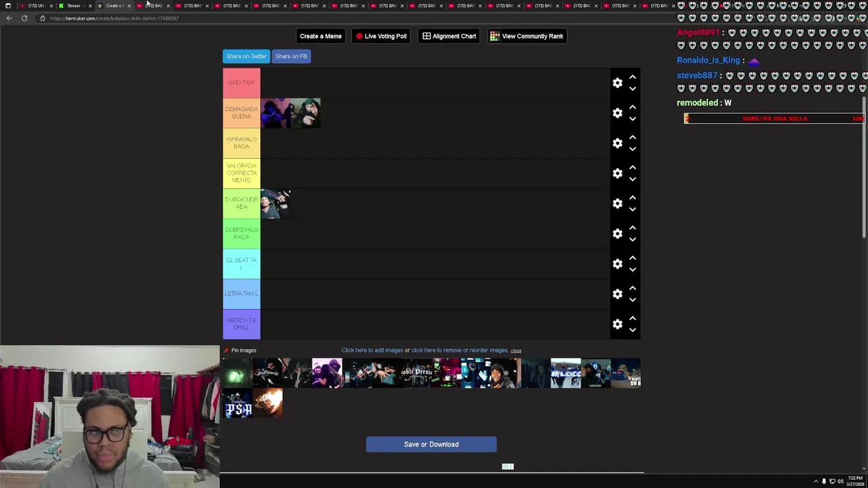The height and width of the screenshot is (488, 868).
Task: Move VALORADA CORRECTAMENTE row up with arrow
Action: pyautogui.click(x=633, y=167)
